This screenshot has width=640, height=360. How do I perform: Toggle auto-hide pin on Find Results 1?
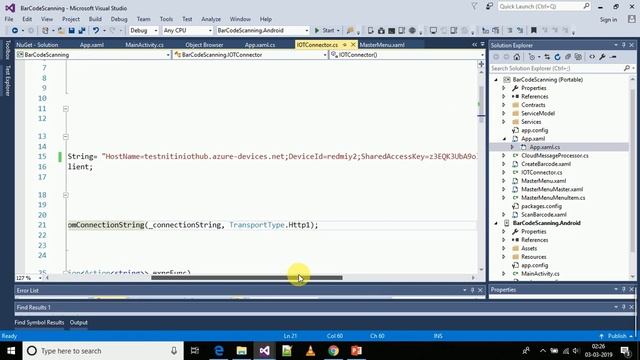coord(624,307)
